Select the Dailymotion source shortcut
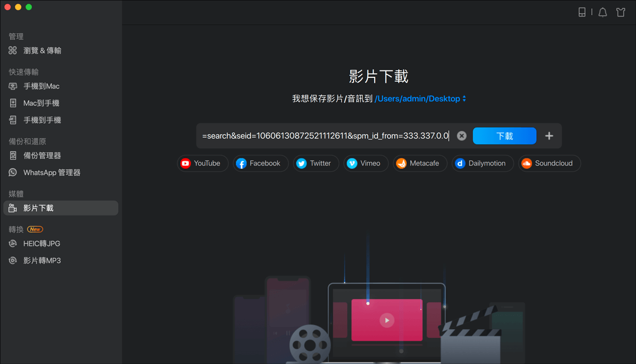636x364 pixels. 482,163
